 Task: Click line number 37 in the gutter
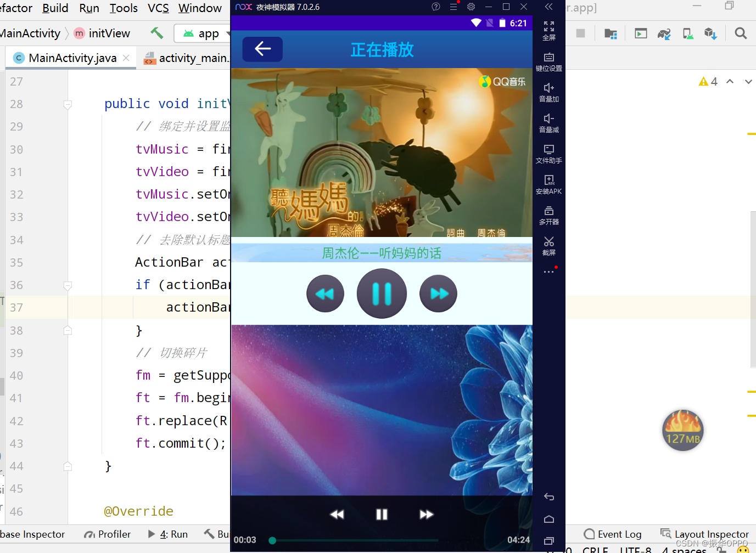point(16,308)
